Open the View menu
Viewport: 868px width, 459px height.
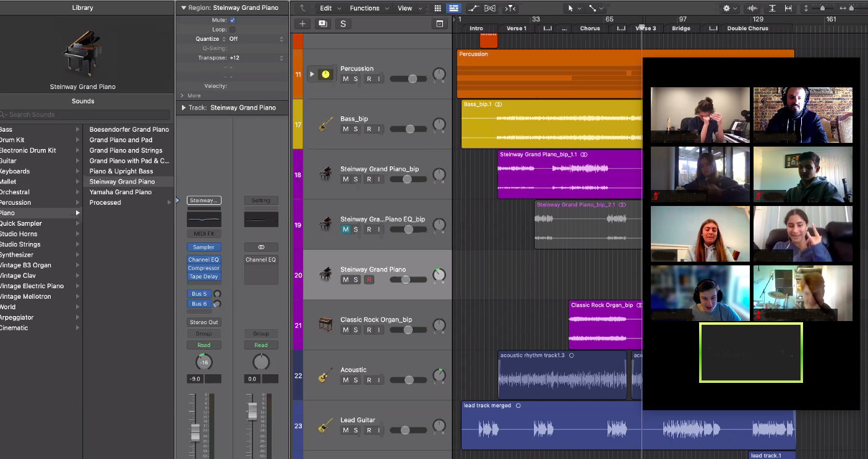coord(409,8)
